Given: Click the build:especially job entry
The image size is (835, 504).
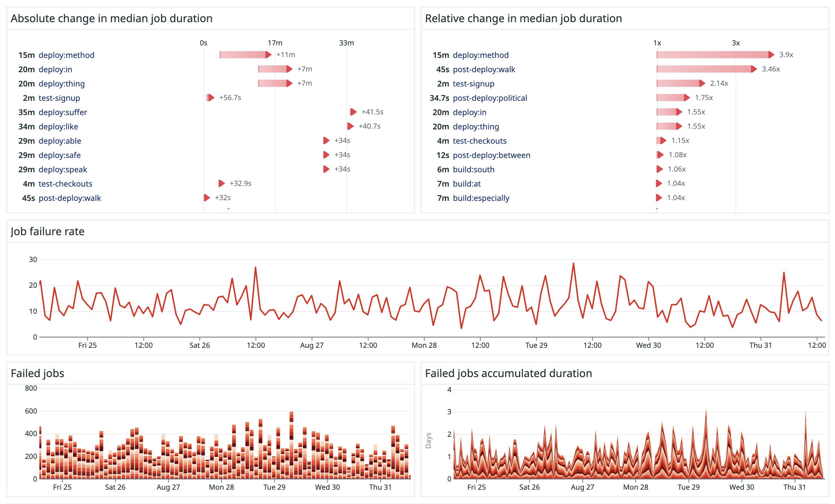Looking at the screenshot, I should [481, 198].
